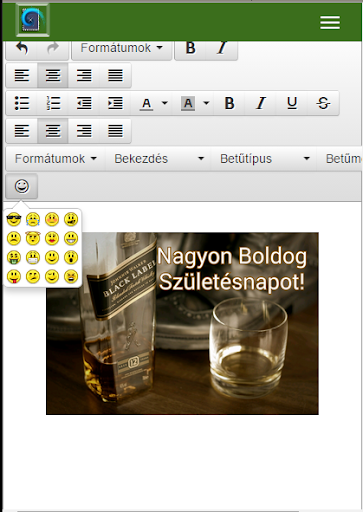This screenshot has height=512, width=363.
Task: Toggle strikethrough formatting
Action: click(x=323, y=103)
